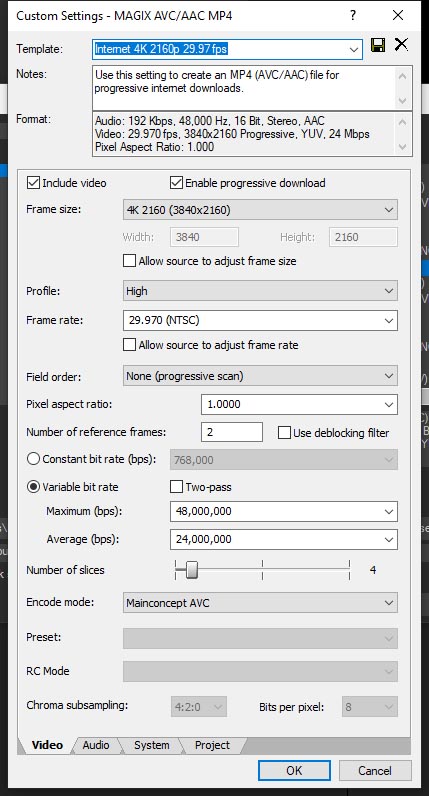Screen dimensions: 429x796
Task: Click the Number of slices value 4
Action: click(x=373, y=570)
